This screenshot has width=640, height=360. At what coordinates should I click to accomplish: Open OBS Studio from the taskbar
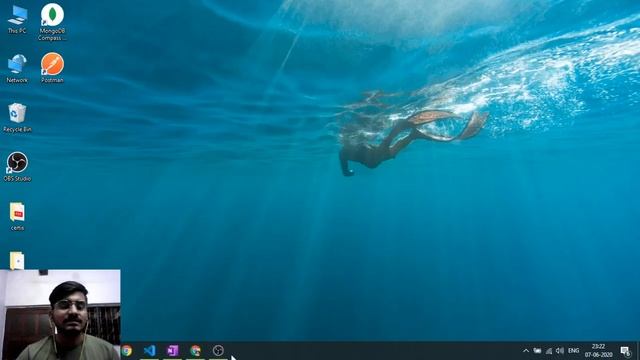[218, 351]
